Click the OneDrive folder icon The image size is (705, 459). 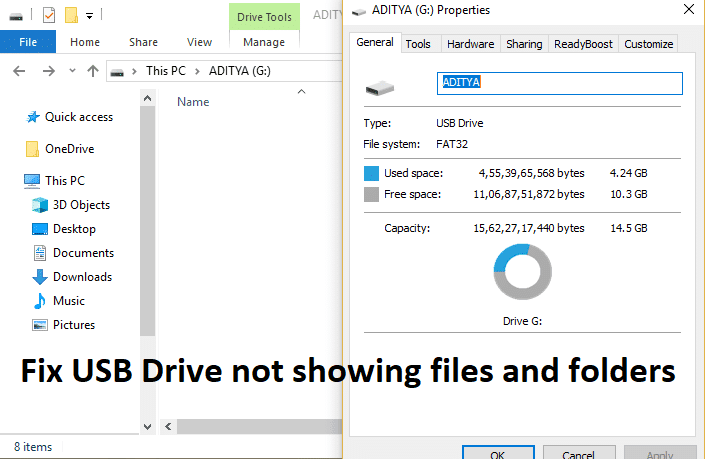pyautogui.click(x=32, y=149)
